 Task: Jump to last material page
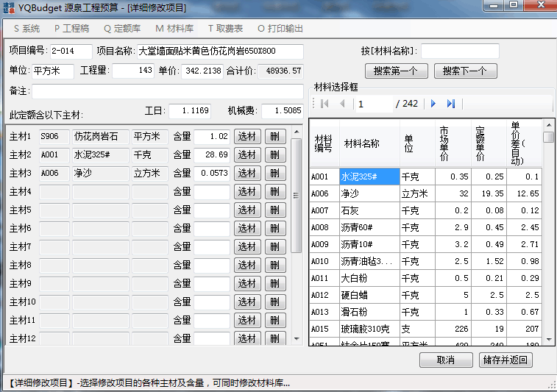point(451,104)
